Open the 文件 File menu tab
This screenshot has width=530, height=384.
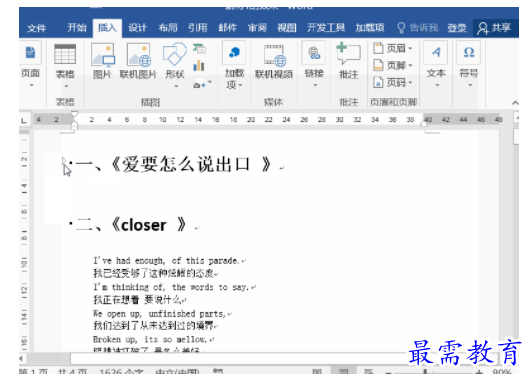pos(37,28)
